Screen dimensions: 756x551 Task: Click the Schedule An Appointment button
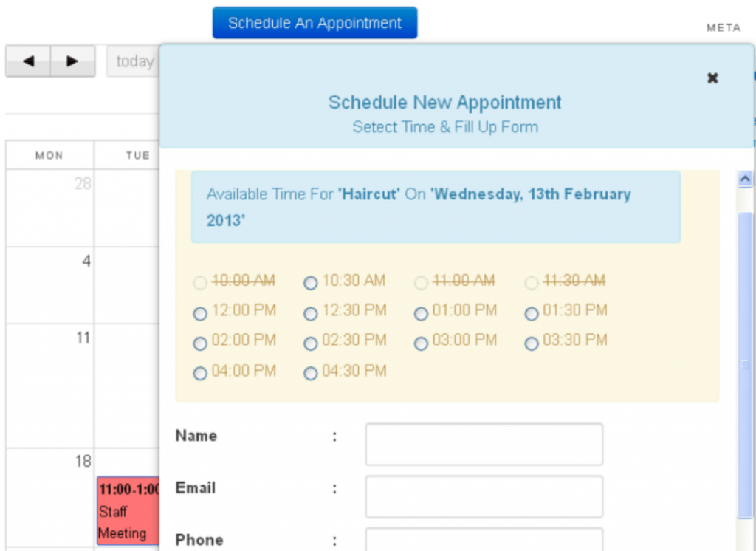click(x=315, y=23)
